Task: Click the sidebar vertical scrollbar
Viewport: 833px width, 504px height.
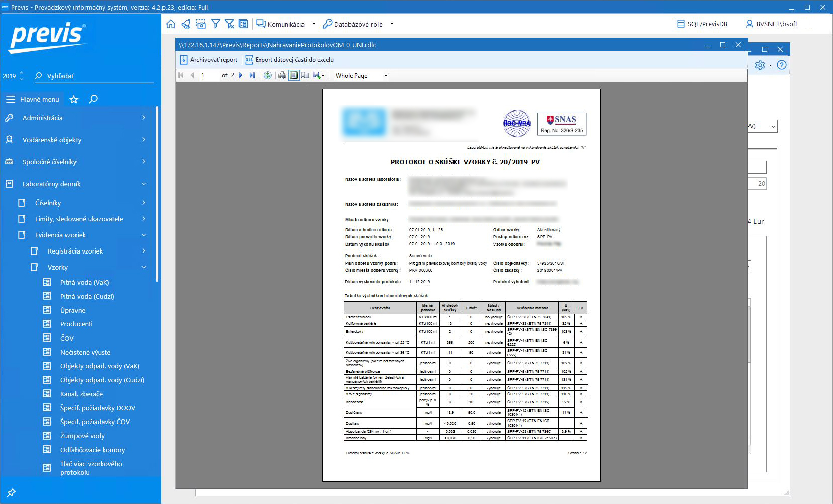Action: [x=158, y=194]
